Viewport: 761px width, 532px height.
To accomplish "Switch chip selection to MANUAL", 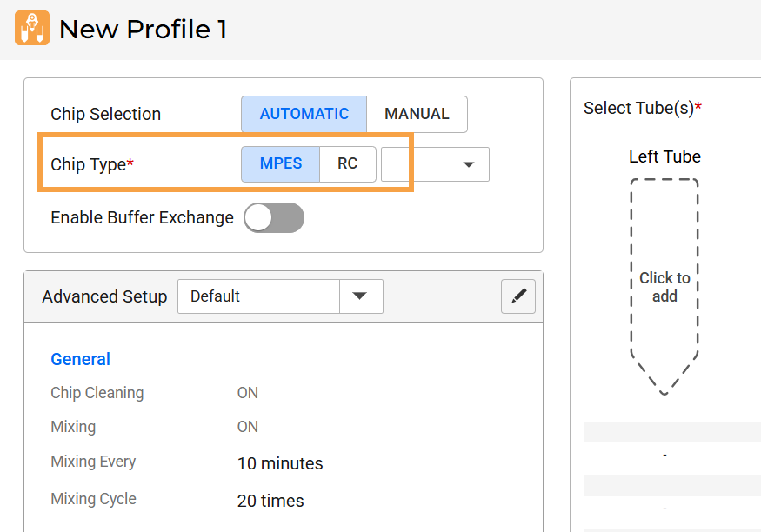I will point(417,114).
